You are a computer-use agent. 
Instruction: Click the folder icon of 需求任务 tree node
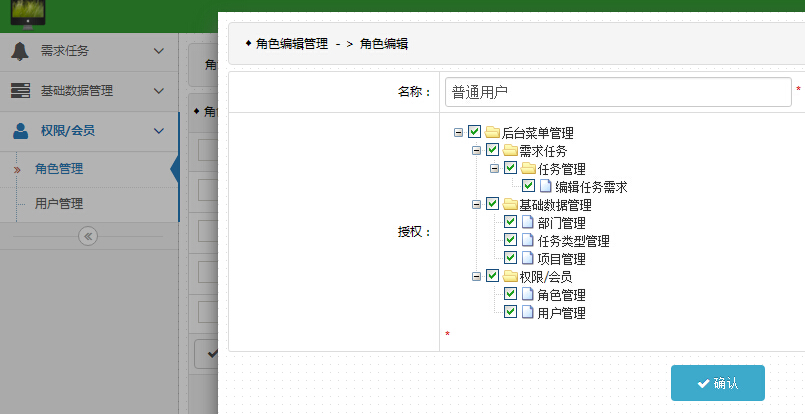(510, 150)
